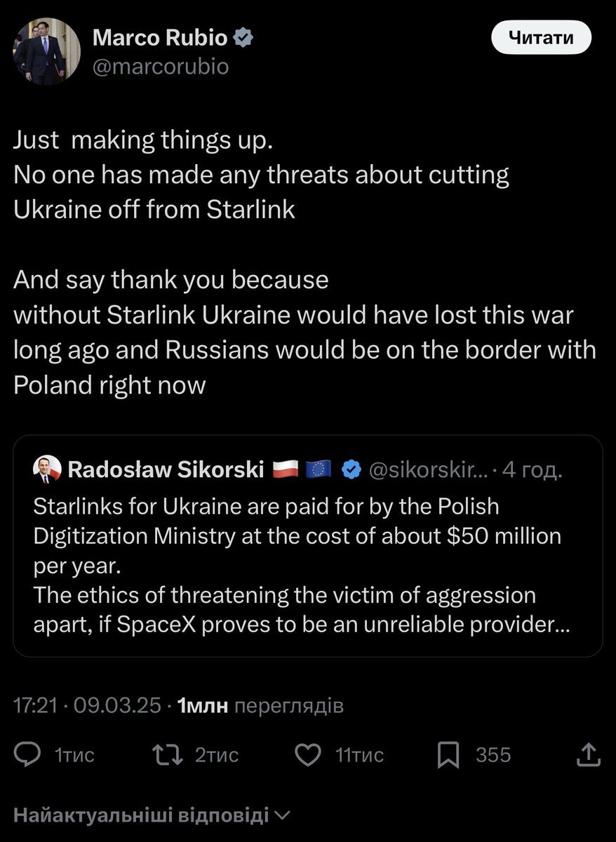
Task: Click the Marco Rubio display name
Action: pos(160,38)
